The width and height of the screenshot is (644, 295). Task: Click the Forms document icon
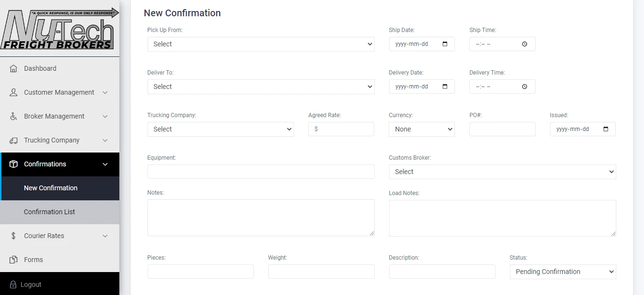tap(13, 260)
